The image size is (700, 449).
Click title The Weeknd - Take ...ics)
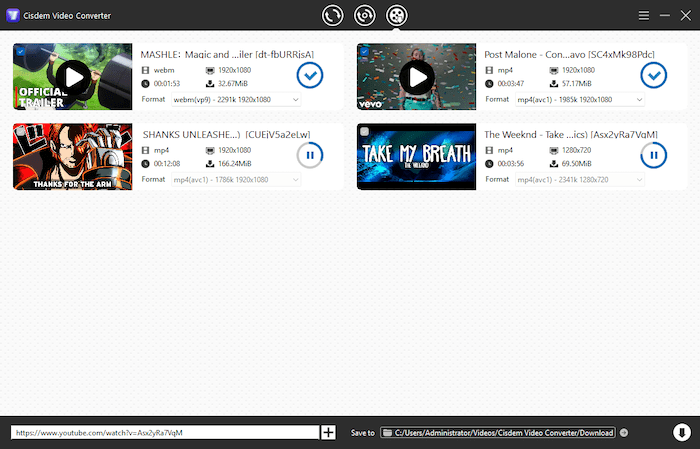click(571, 134)
